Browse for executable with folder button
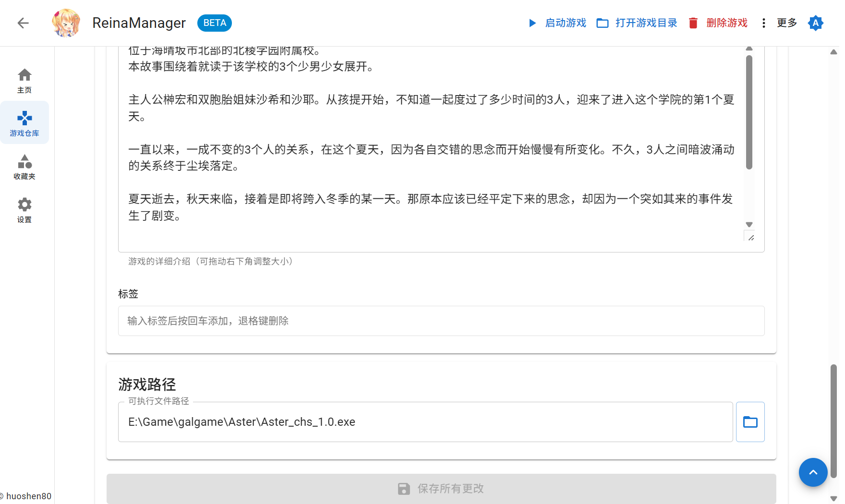The image size is (845, 504). (750, 422)
